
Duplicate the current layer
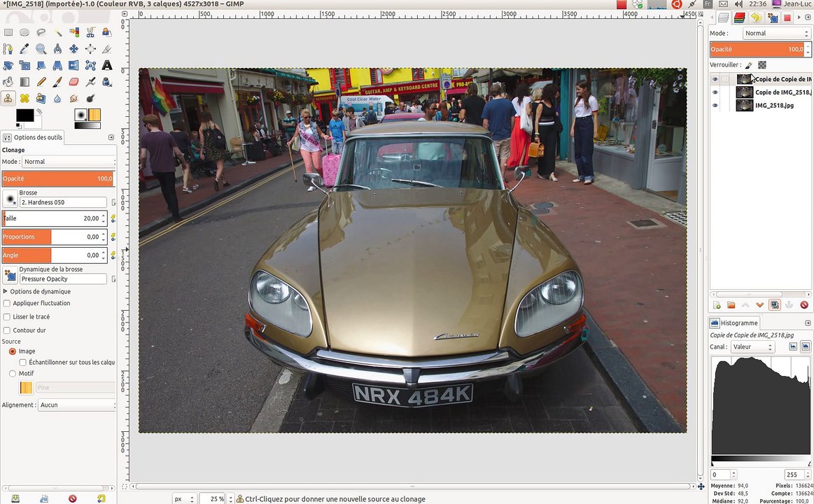click(x=775, y=305)
